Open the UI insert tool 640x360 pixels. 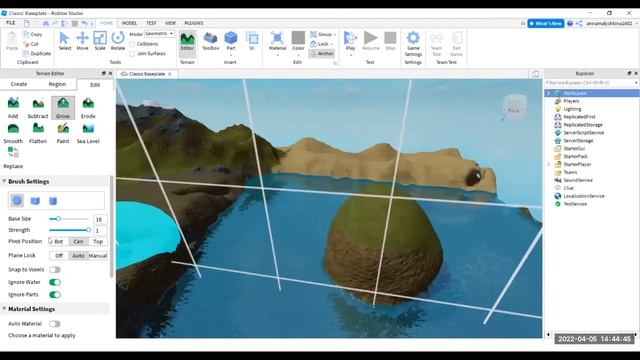[x=252, y=41]
